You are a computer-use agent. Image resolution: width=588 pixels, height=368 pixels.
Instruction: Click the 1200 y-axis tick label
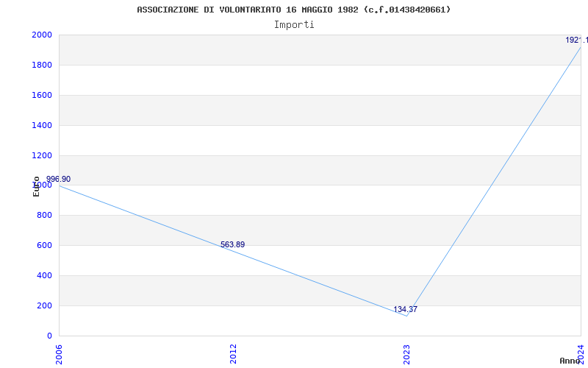[x=42, y=155]
